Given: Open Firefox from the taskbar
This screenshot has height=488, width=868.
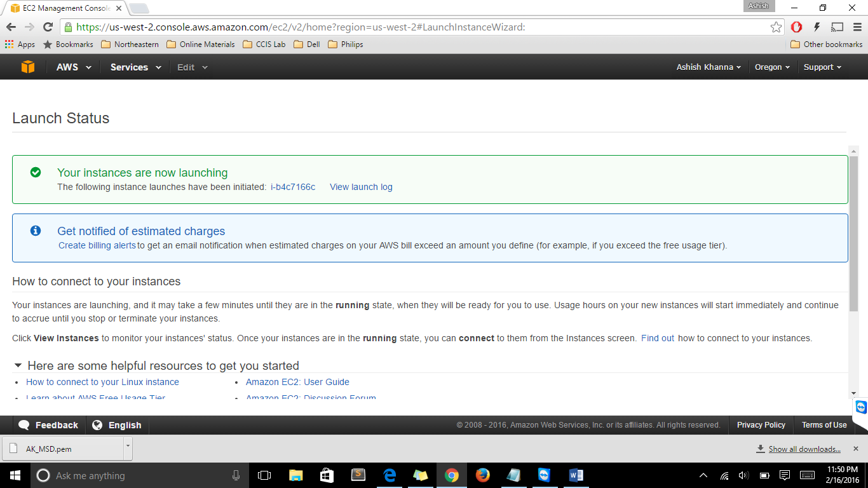Looking at the screenshot, I should click(x=483, y=475).
